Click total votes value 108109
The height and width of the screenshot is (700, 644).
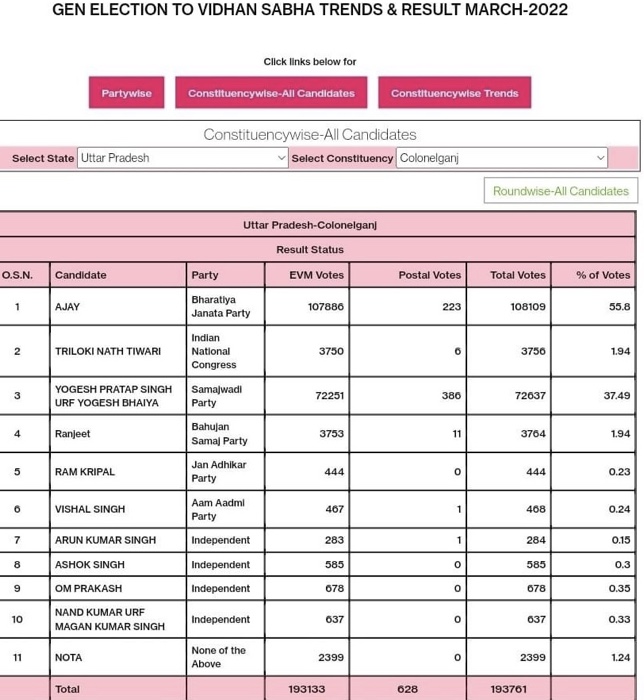click(528, 307)
